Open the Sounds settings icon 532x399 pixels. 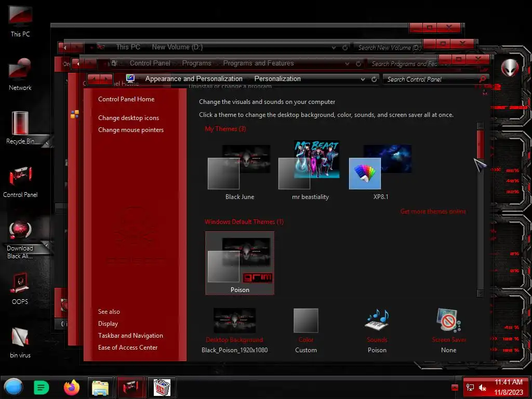[x=377, y=320]
